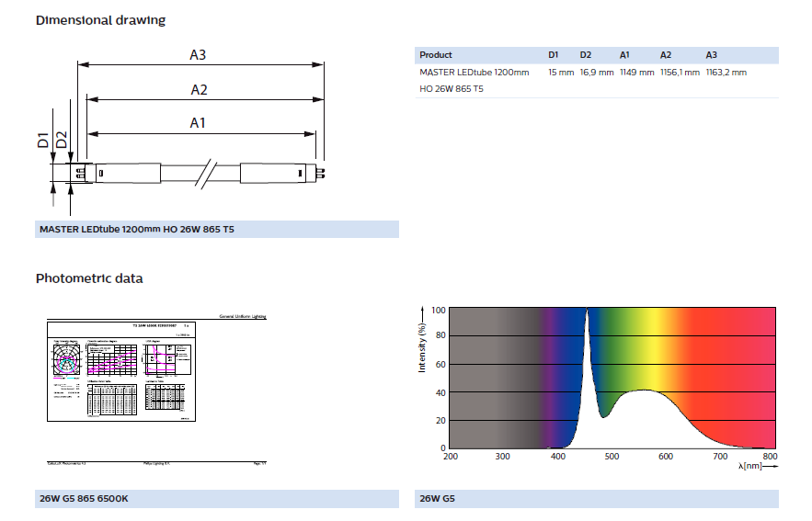Click 'HO 26W 865 T5' table text
This screenshot has width=812, height=521.
pyautogui.click(x=451, y=89)
